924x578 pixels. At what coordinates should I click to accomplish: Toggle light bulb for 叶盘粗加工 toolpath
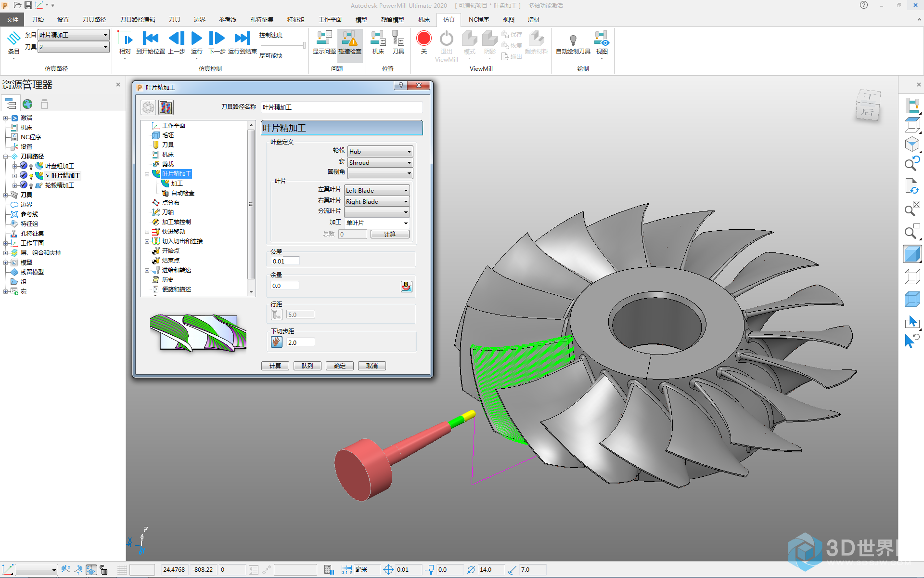(31, 167)
